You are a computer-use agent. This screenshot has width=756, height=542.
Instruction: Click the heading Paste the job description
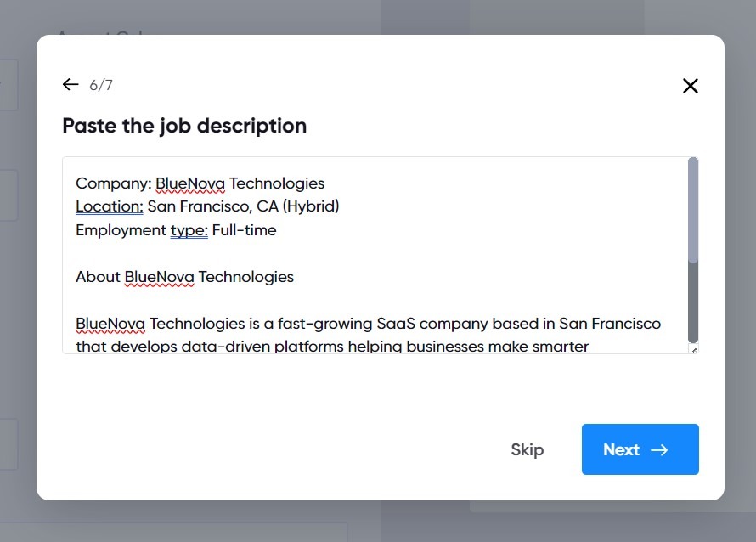click(x=183, y=126)
